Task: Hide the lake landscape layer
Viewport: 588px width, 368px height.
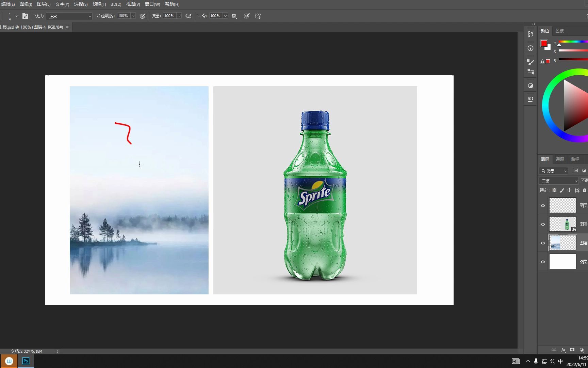Action: (543, 243)
